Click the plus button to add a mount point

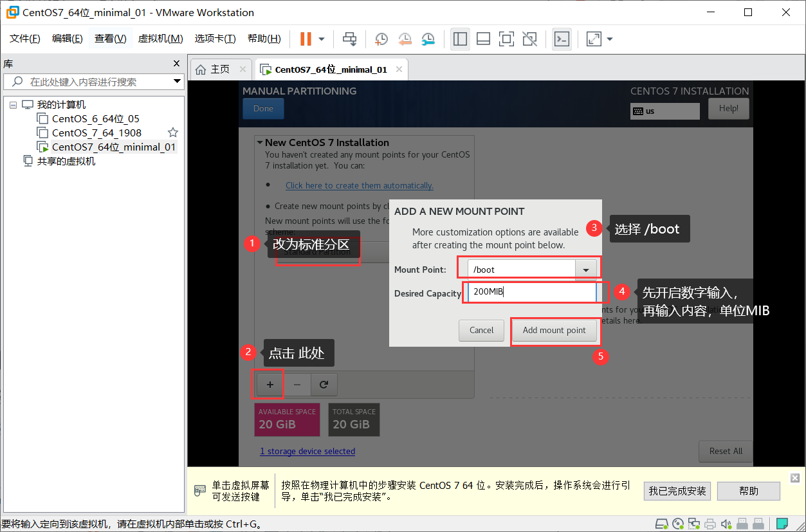[270, 385]
